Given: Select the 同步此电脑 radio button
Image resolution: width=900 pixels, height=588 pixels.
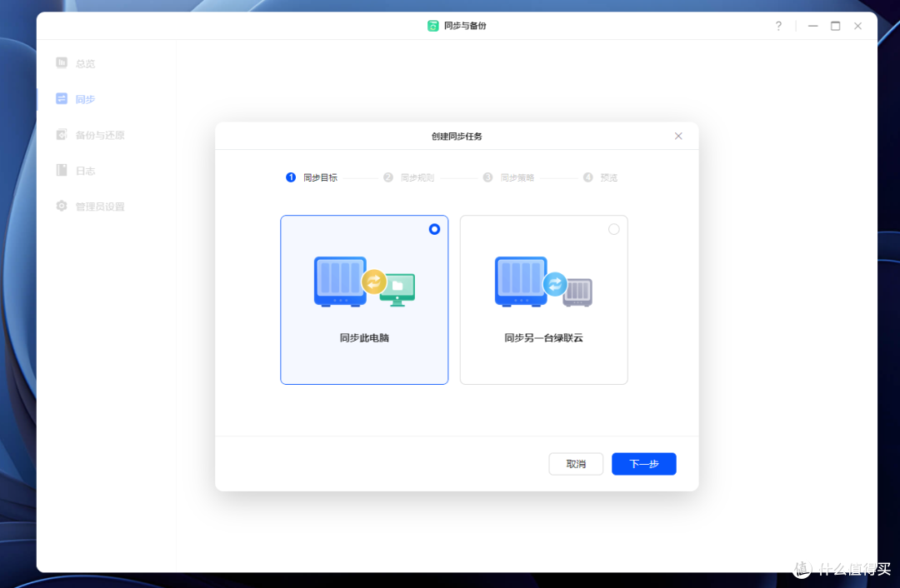Looking at the screenshot, I should click(434, 229).
